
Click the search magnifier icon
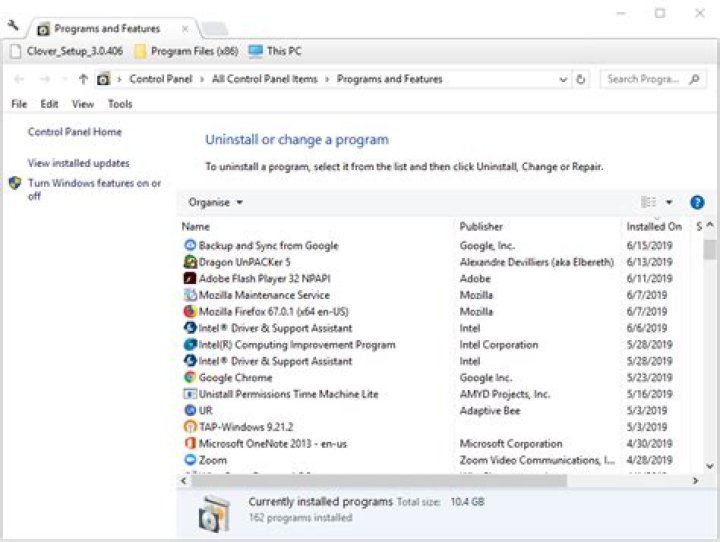point(695,79)
